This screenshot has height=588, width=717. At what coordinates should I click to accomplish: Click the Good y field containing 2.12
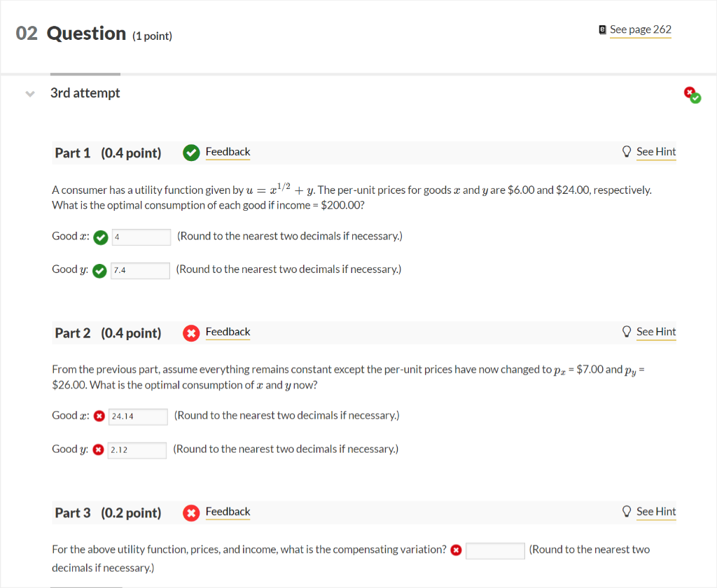point(137,449)
